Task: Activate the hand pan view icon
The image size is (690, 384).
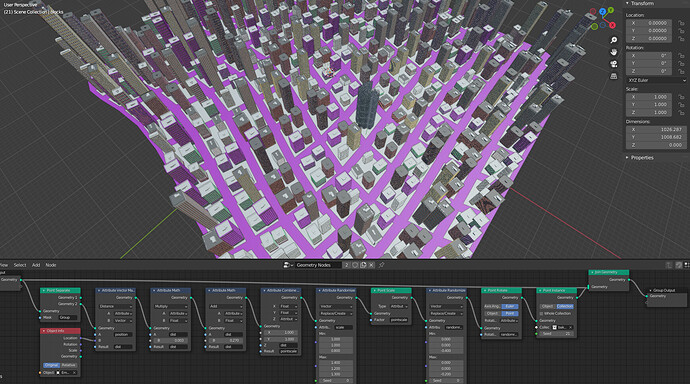Action: (x=613, y=52)
